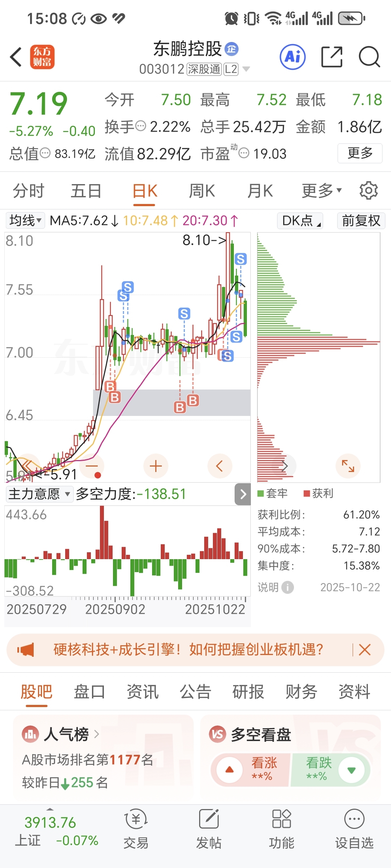
Task: Switch to 分时 chart tab
Action: tap(29, 191)
